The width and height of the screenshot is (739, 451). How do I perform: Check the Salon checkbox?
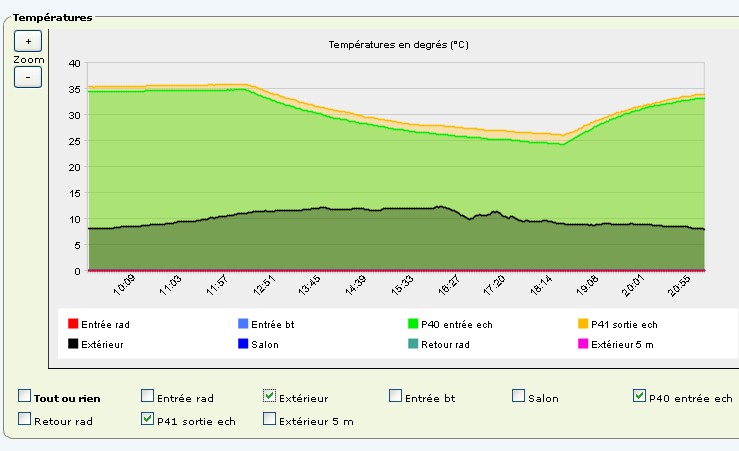pyautogui.click(x=519, y=396)
